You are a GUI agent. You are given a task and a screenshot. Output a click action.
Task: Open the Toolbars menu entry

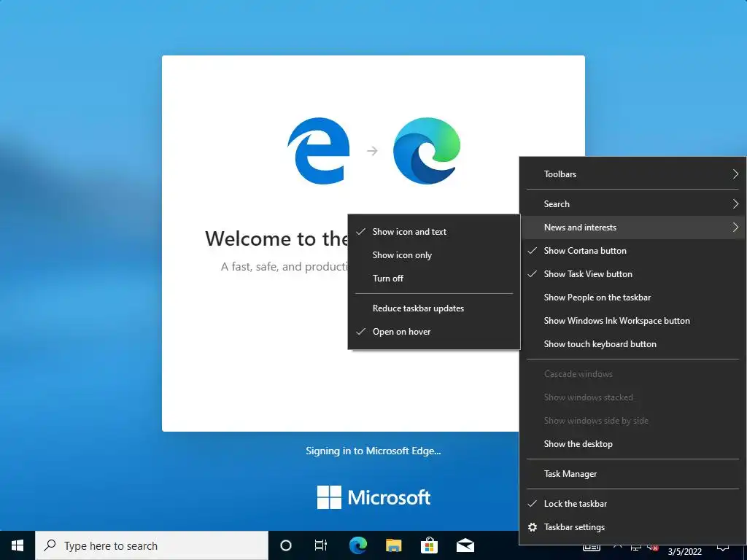(x=633, y=174)
